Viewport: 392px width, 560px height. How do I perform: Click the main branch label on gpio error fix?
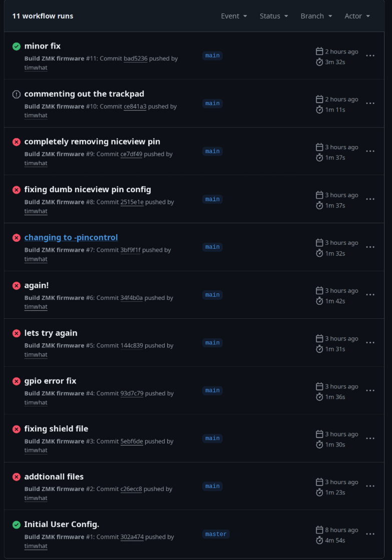pos(212,390)
